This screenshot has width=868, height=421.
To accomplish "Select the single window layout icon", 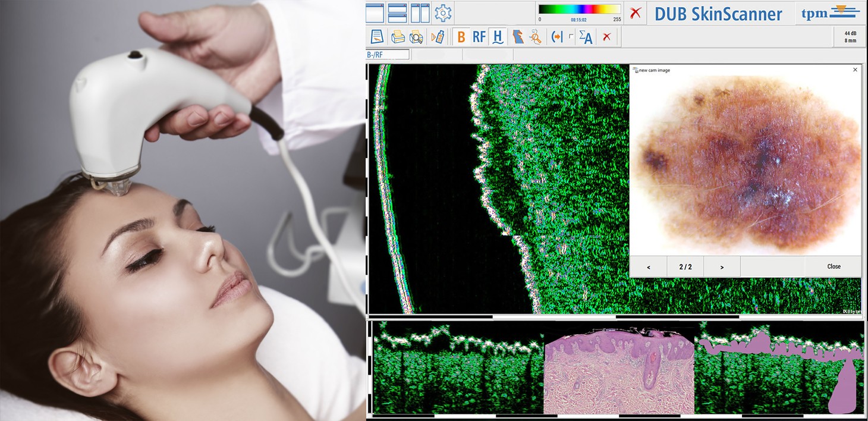I will [x=375, y=12].
